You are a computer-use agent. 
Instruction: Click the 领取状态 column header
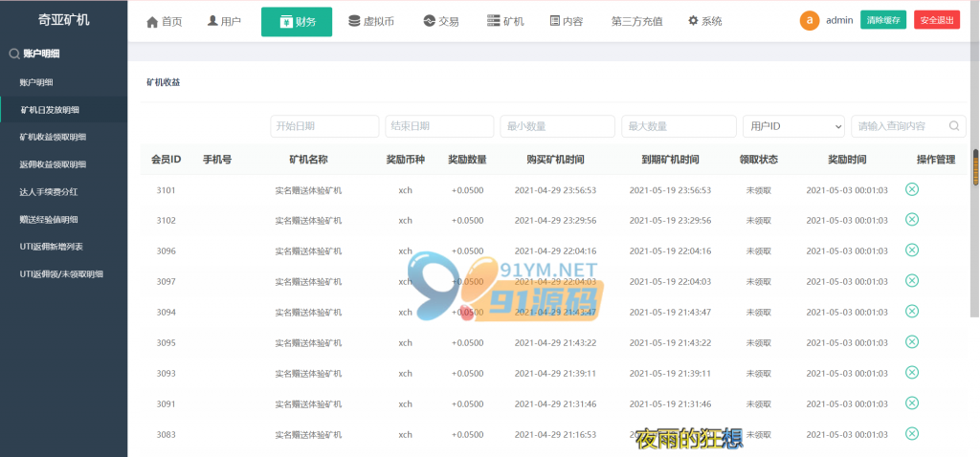click(759, 160)
